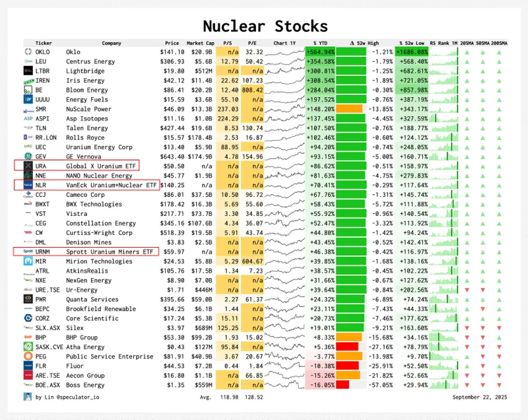
Task: Click the OKLO 1-year sparkline chart
Action: (x=284, y=52)
